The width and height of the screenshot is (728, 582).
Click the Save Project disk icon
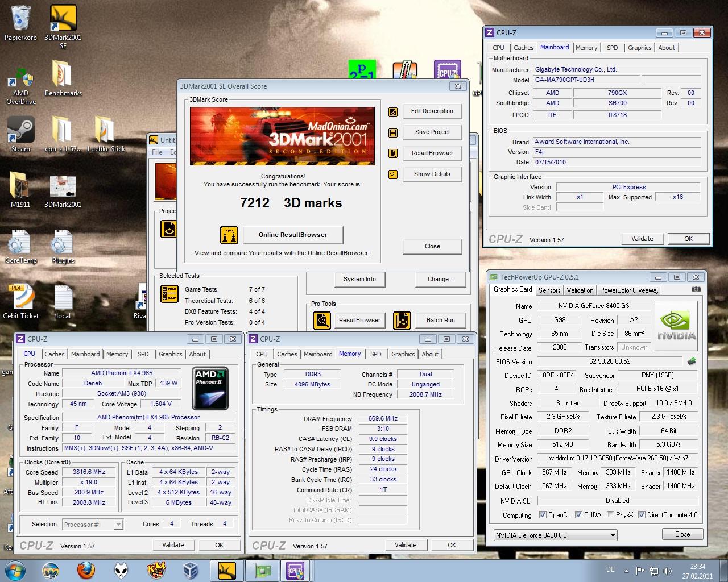(x=392, y=133)
